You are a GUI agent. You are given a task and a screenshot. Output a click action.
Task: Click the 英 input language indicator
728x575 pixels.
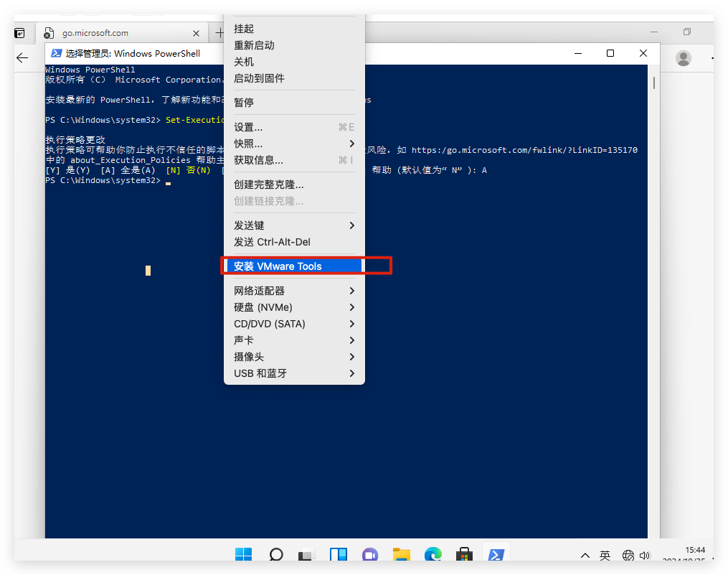click(x=605, y=555)
